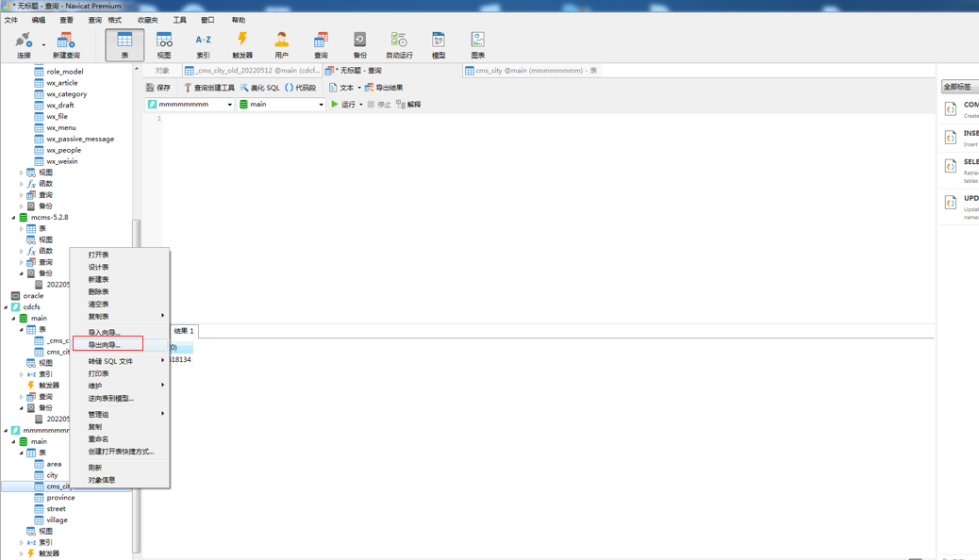This screenshot has width=979, height=560.
Task: Click the 美化 SQL button
Action: [x=259, y=88]
